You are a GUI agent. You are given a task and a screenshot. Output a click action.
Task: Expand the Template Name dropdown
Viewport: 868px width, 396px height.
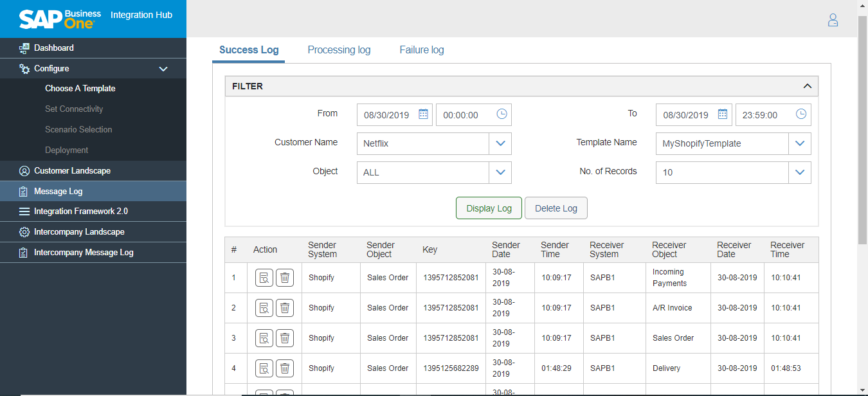(x=800, y=143)
